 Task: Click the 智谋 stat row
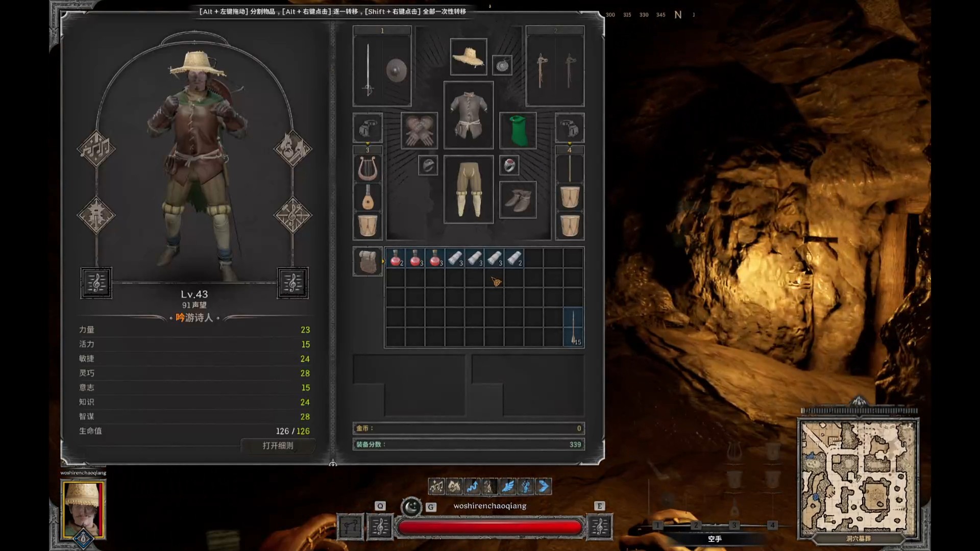(x=194, y=416)
